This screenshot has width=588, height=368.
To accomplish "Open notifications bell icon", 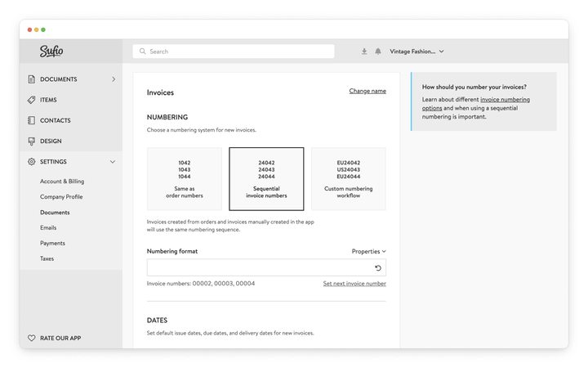I will [x=378, y=52].
